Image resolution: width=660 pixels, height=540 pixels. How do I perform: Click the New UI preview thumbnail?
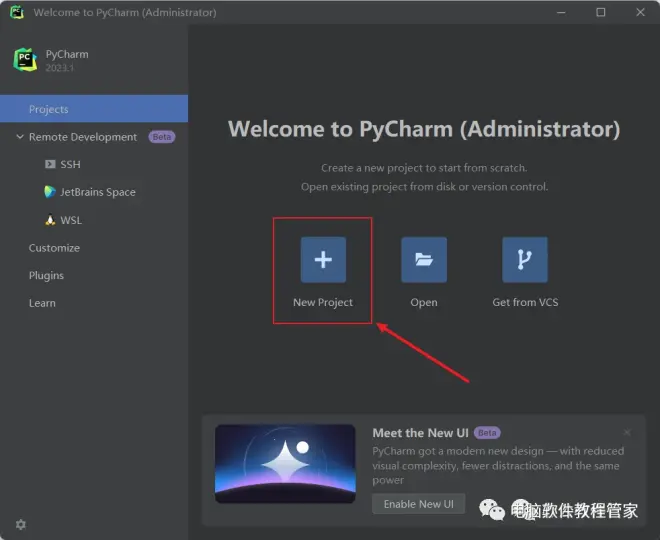[285, 464]
